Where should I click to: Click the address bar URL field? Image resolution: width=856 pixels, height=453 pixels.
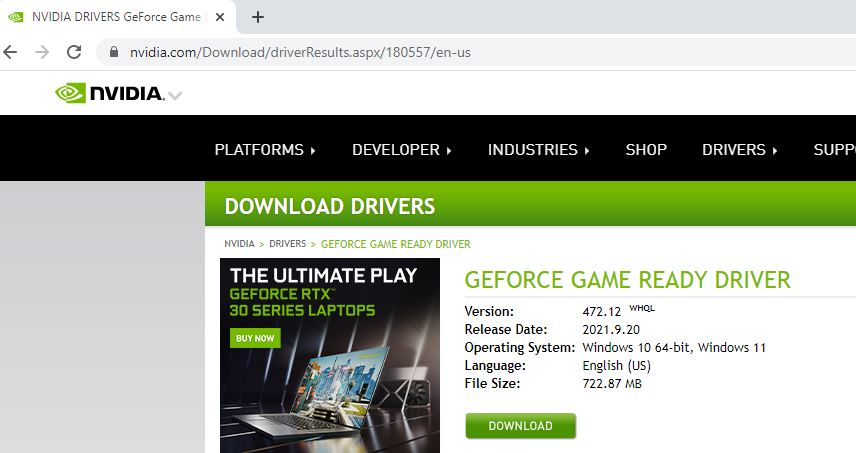pos(475,52)
